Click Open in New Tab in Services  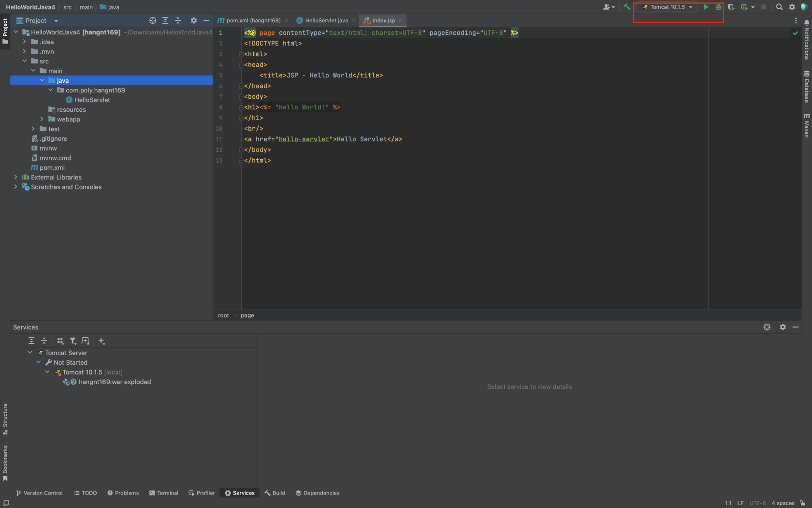pyautogui.click(x=86, y=341)
